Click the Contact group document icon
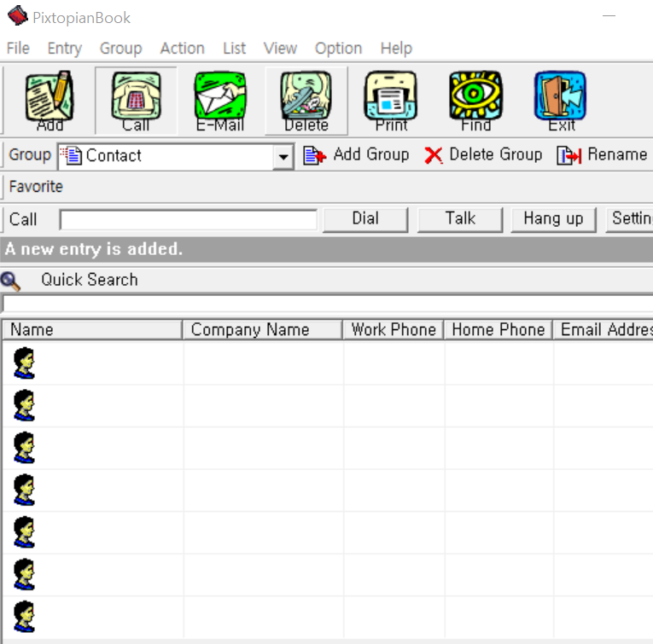This screenshot has width=653, height=644. tap(72, 156)
